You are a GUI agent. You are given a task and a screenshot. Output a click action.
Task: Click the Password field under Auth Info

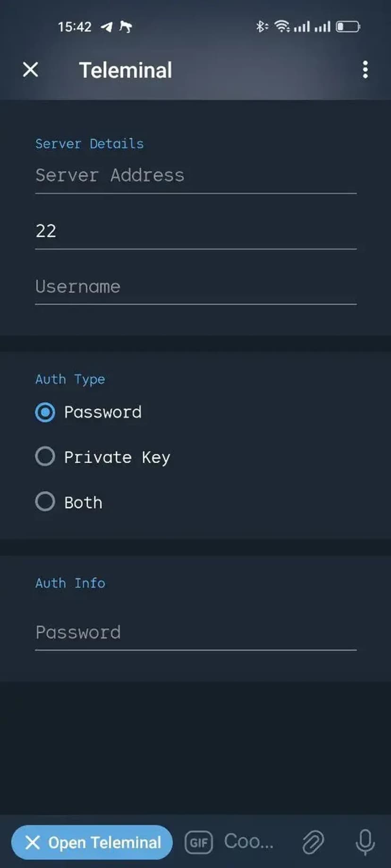pos(195,633)
